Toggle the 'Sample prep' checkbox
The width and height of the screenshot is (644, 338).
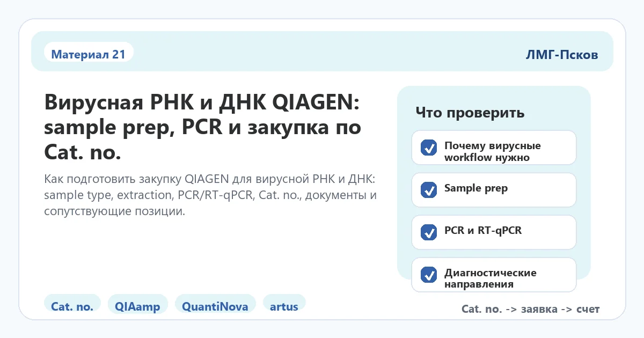[x=428, y=190]
